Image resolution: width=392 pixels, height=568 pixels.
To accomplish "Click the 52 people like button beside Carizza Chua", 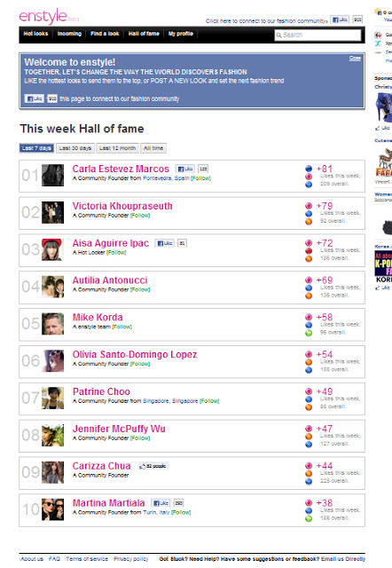I will 153,466.
